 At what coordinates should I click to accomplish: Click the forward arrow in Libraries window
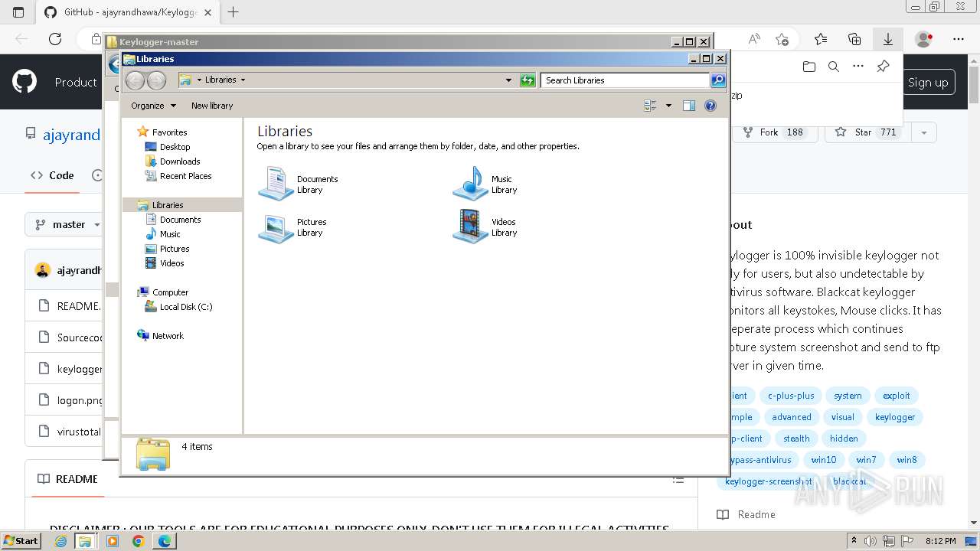click(156, 80)
